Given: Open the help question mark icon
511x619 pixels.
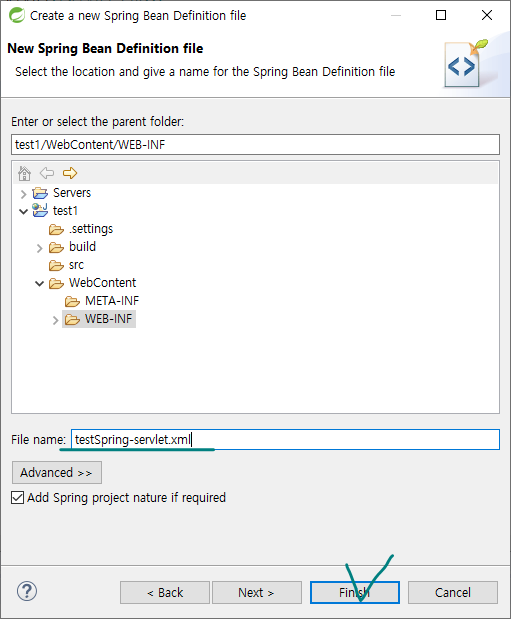Looking at the screenshot, I should click(27, 591).
